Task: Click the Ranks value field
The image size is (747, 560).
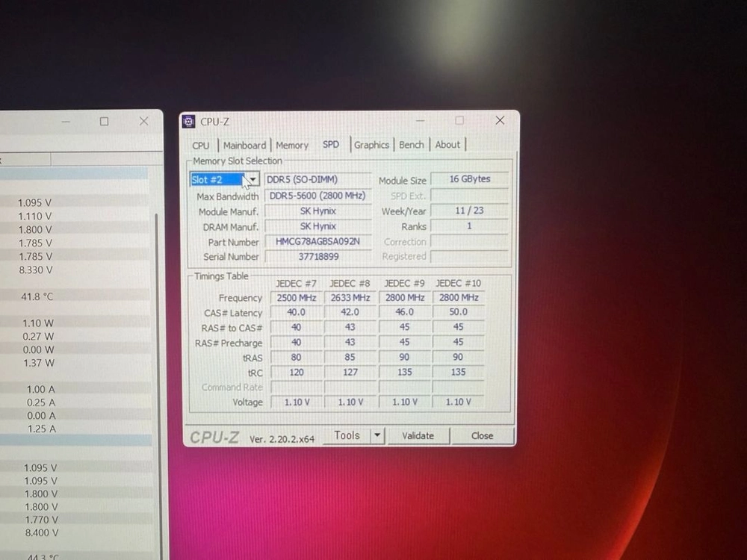Action: click(470, 225)
